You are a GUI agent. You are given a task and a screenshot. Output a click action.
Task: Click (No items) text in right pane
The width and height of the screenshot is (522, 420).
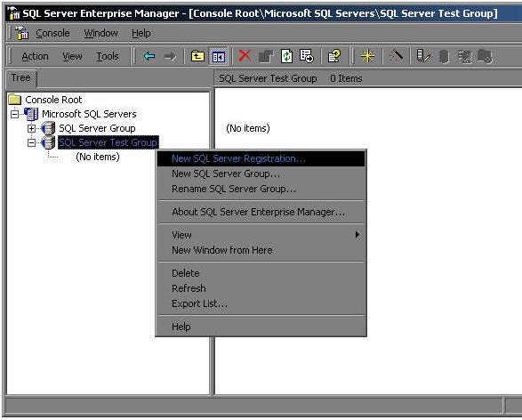tap(248, 128)
